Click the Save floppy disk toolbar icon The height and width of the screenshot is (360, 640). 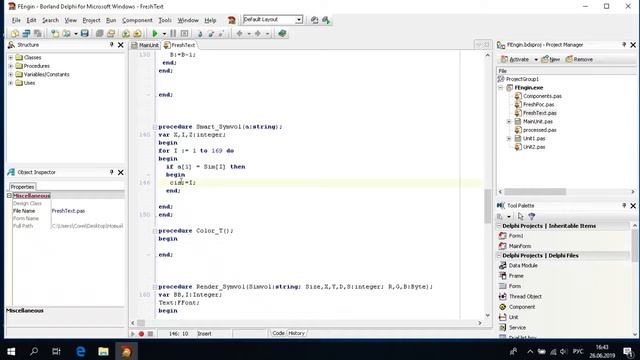(x=84, y=33)
